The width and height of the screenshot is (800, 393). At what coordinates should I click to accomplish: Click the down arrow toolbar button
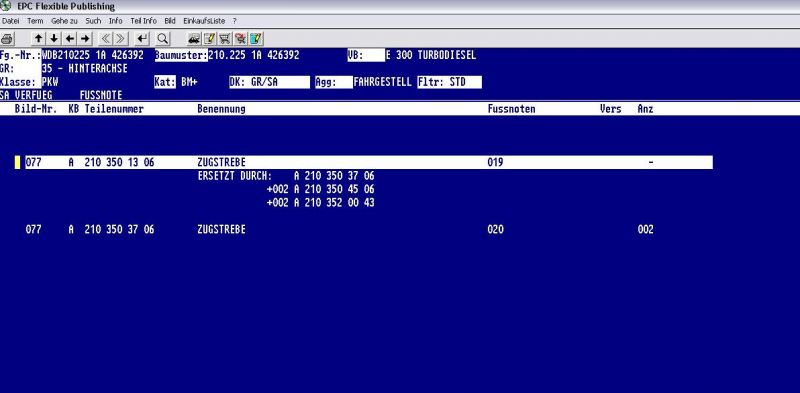pyautogui.click(x=54, y=38)
